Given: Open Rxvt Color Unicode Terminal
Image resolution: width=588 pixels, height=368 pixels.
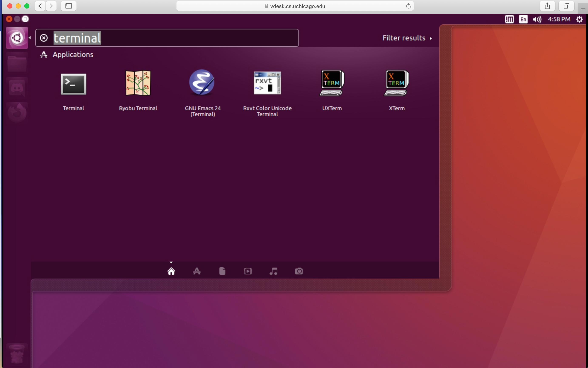Looking at the screenshot, I should [x=267, y=83].
